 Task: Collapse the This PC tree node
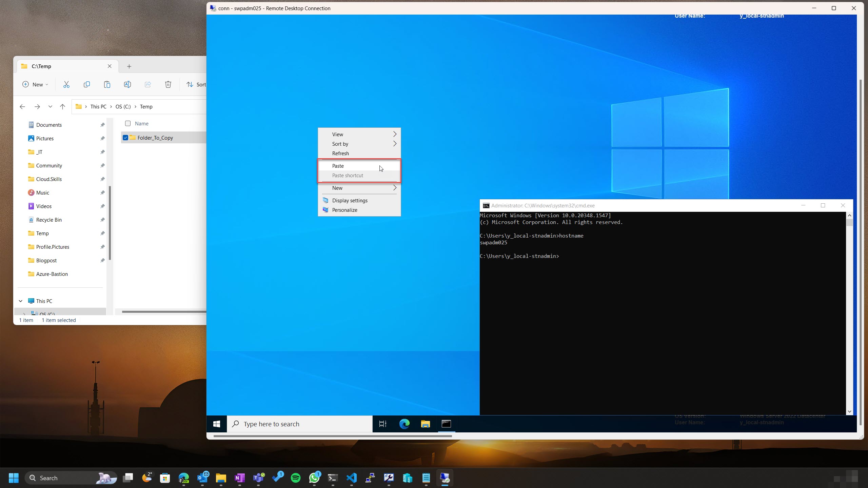click(x=21, y=301)
